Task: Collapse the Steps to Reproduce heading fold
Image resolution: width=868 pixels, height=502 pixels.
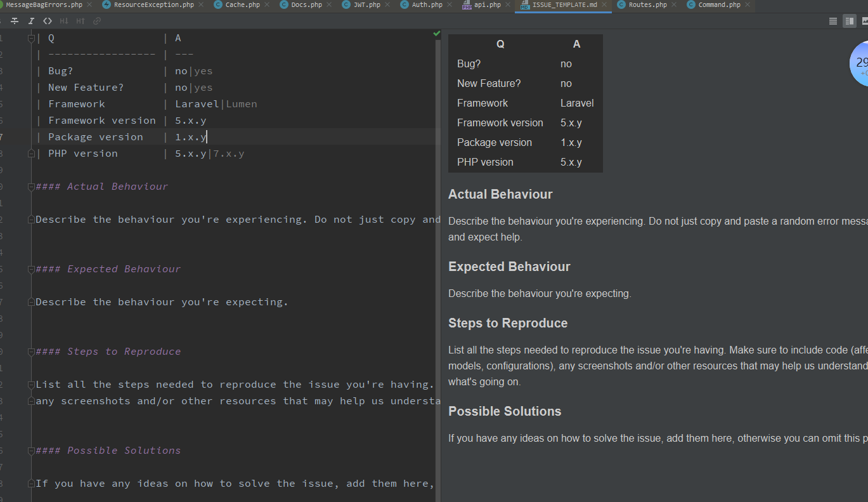Action: coord(31,352)
